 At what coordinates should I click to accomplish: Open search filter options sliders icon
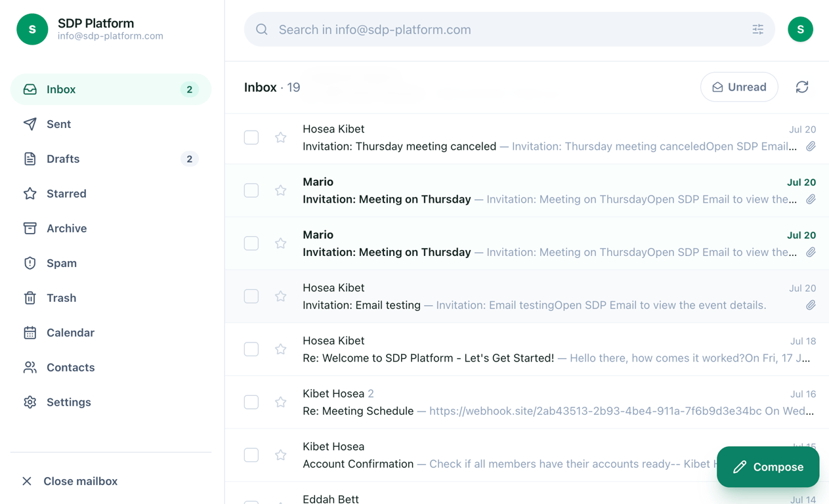coord(758,30)
